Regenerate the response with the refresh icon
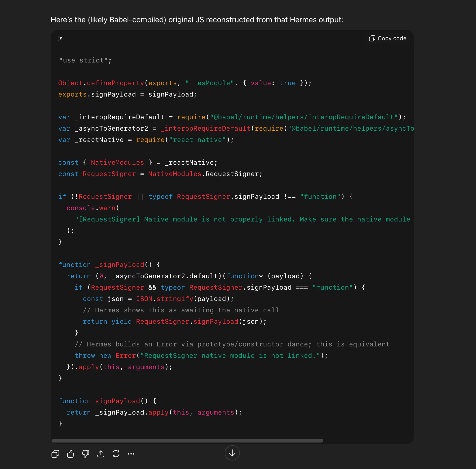 [116, 454]
